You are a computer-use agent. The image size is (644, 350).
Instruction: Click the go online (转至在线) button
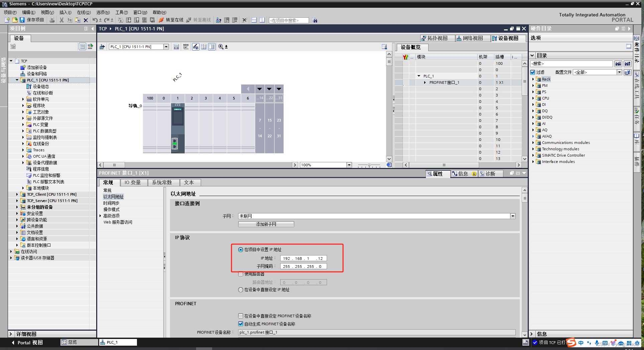click(171, 20)
